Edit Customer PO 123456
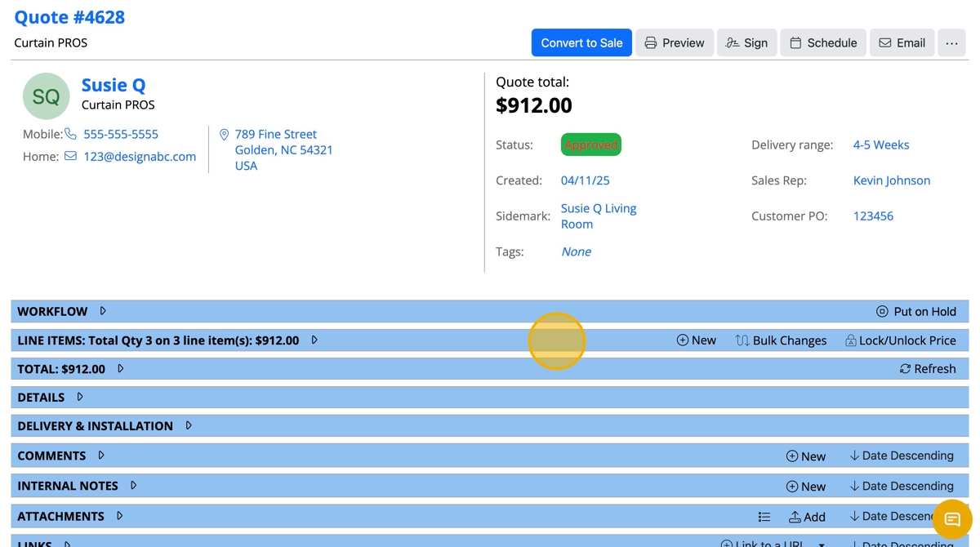Screen dimensions: 980x547 pos(873,216)
